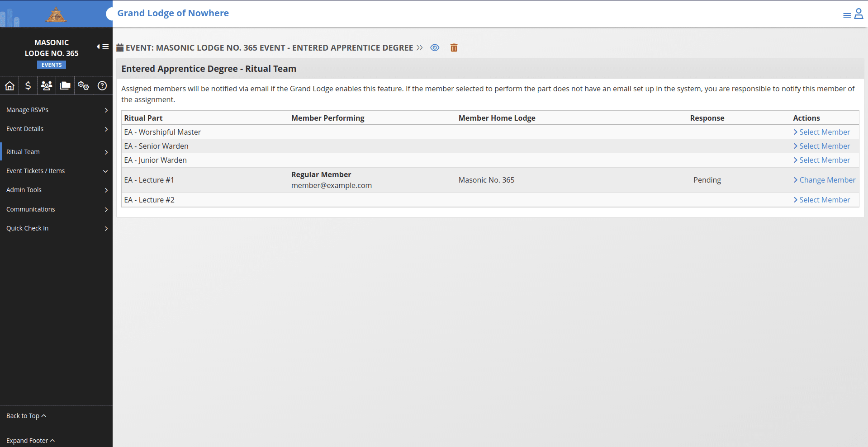Image resolution: width=868 pixels, height=447 pixels.
Task: Click the Actions column header
Action: [806, 118]
